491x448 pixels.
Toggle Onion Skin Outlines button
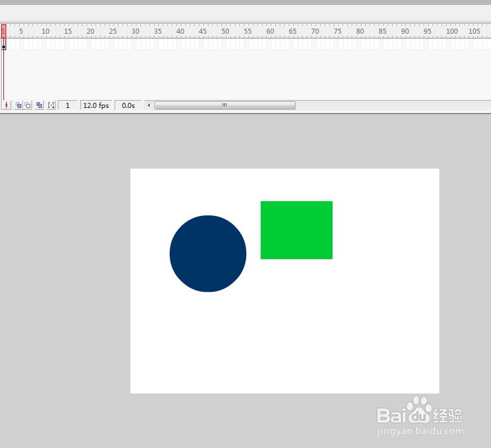coord(28,105)
